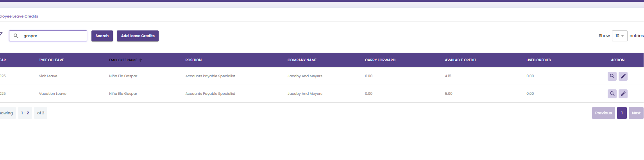Click the magnifier icon in the search box
Screen dimensions: 644x160
(16, 36)
